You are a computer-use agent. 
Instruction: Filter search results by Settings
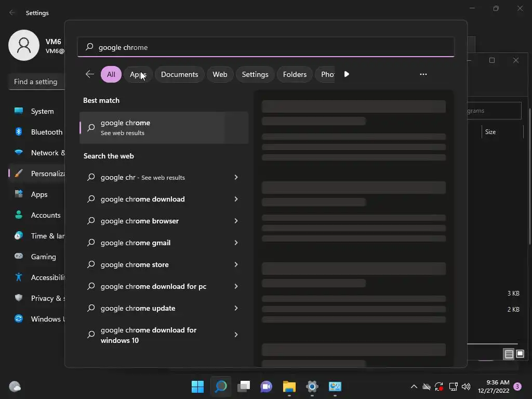(255, 74)
